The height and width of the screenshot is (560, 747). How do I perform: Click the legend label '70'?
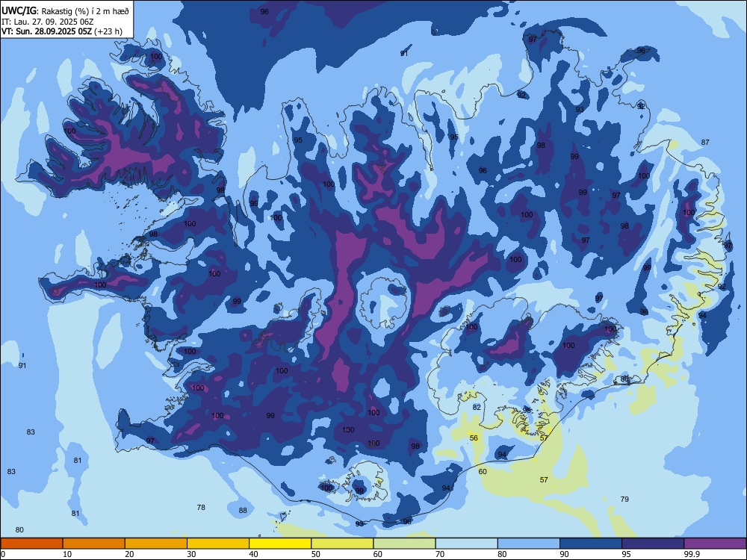coord(440,554)
